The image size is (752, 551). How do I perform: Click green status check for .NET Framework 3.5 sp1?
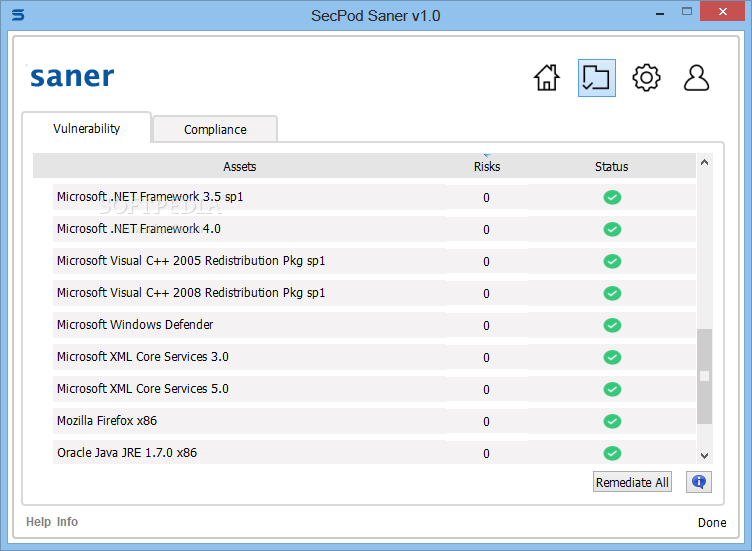point(612,197)
